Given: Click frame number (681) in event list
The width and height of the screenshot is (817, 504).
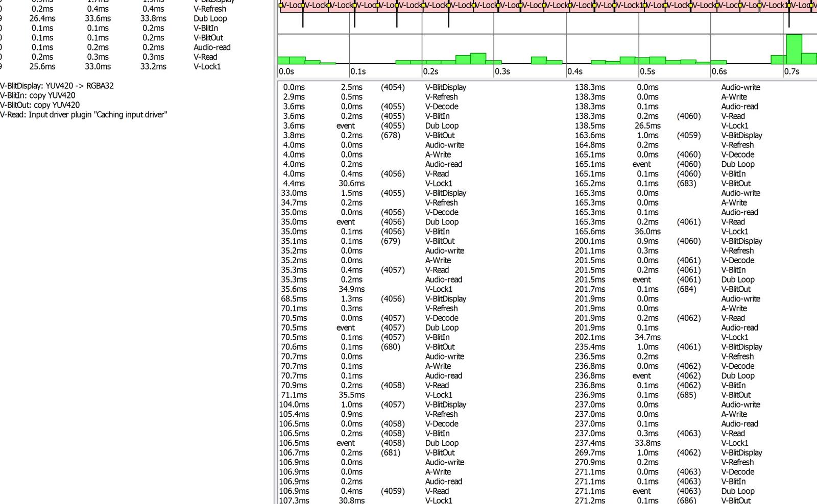Looking at the screenshot, I should point(391,452).
